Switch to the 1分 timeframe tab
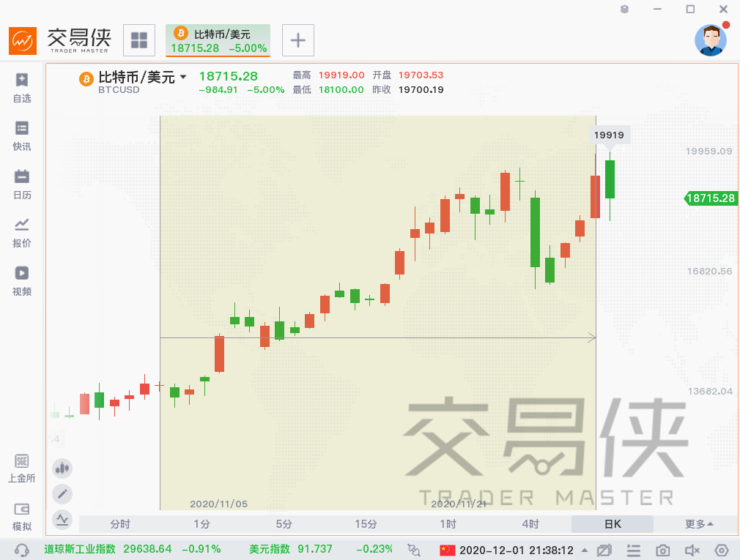740x560 pixels. pyautogui.click(x=202, y=523)
